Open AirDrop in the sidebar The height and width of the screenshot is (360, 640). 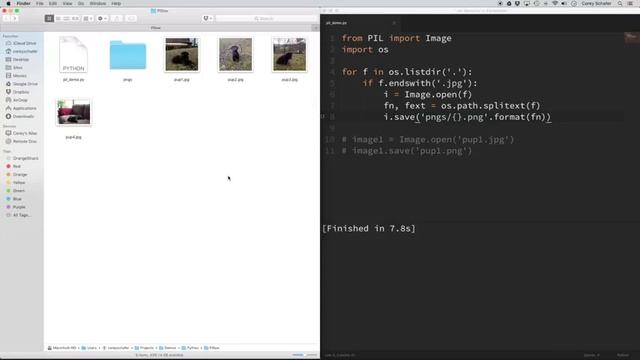(x=17, y=100)
